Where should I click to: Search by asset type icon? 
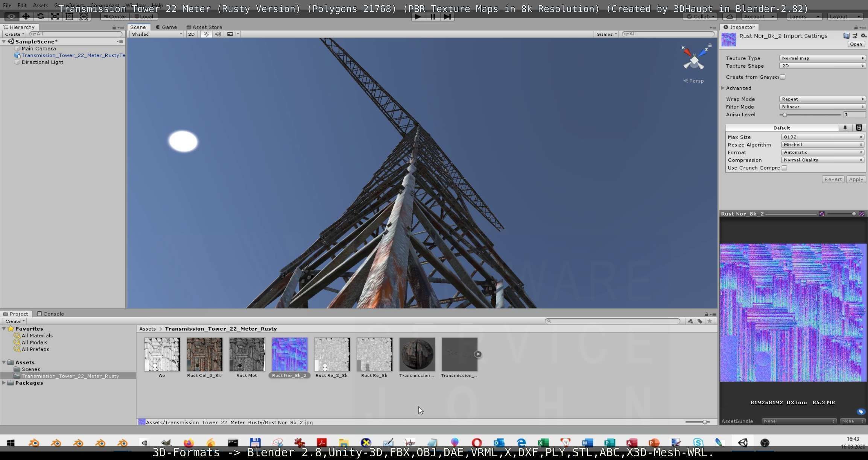pyautogui.click(x=690, y=321)
